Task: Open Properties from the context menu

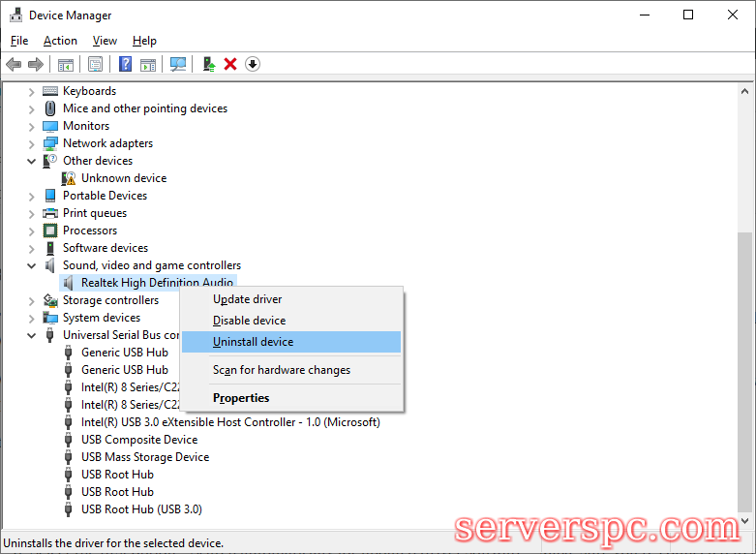Action: (241, 398)
